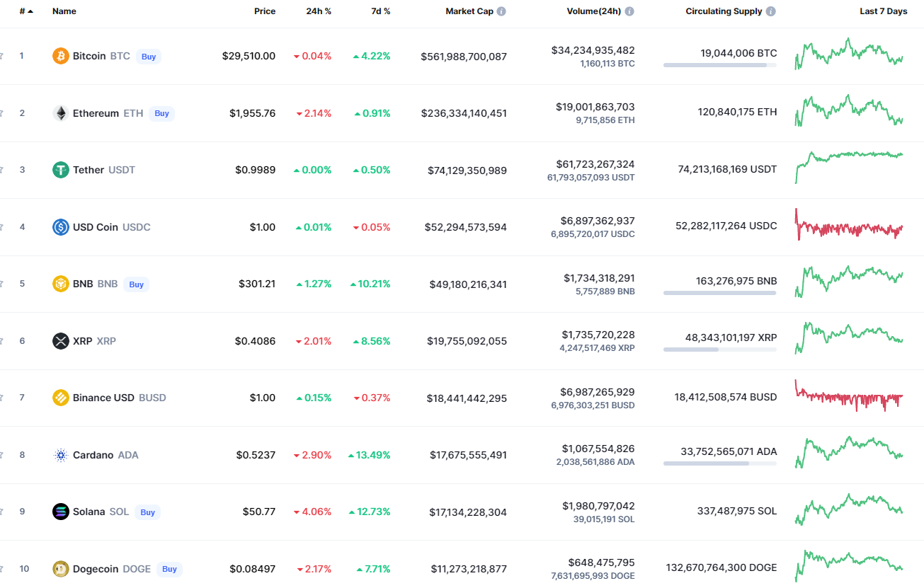Click the Ethereum diamond logo icon
This screenshot has width=924, height=588.
click(61, 113)
